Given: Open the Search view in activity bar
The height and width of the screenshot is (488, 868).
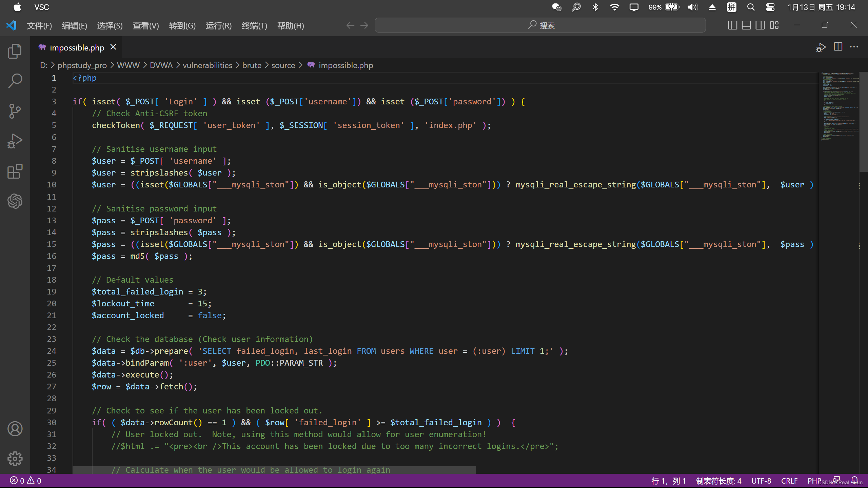Looking at the screenshot, I should 15,81.
